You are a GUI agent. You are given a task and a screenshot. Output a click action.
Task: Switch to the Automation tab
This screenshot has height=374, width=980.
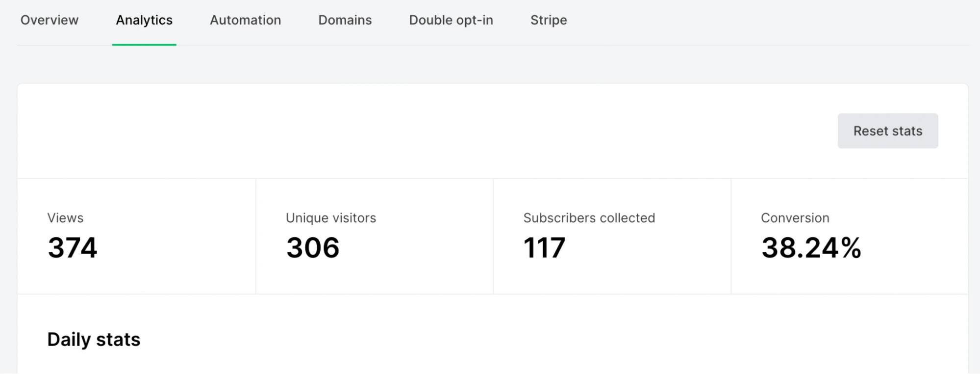coord(245,20)
